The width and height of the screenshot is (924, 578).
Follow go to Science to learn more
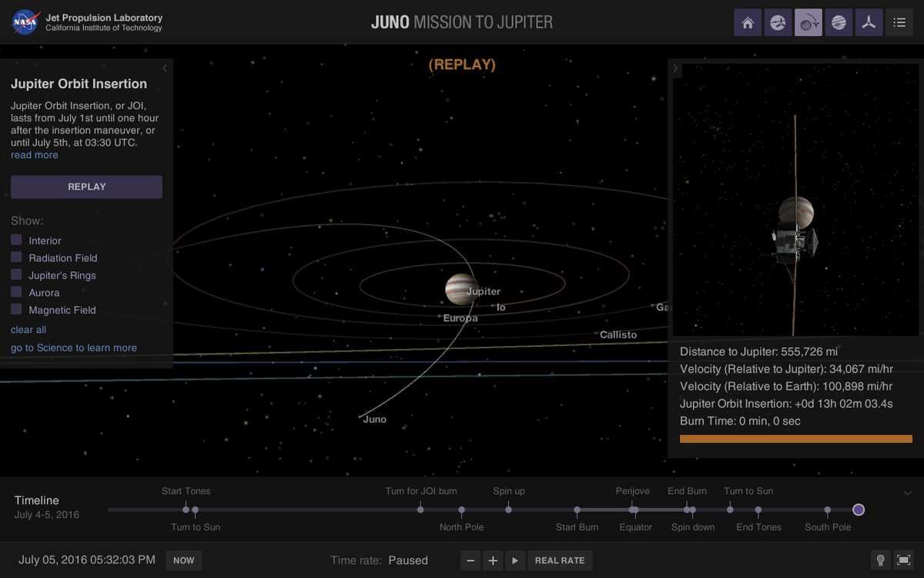[74, 348]
